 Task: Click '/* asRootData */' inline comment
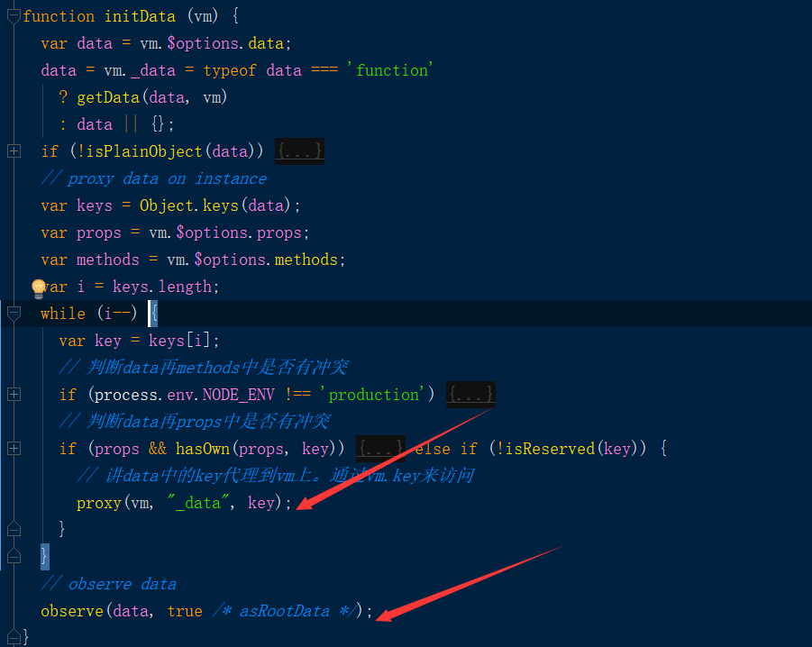tap(284, 611)
